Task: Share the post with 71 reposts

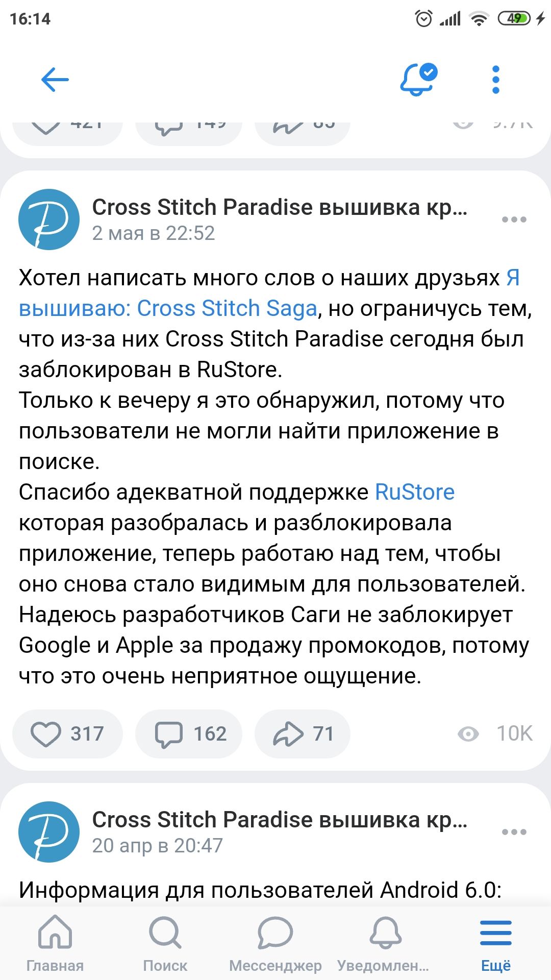Action: click(303, 734)
